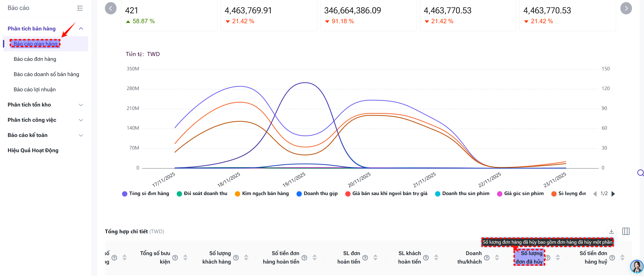Image resolution: width=644 pixels, height=276 pixels.
Task: Click the help icon next to Doanh thu/khách
Action: point(486,258)
